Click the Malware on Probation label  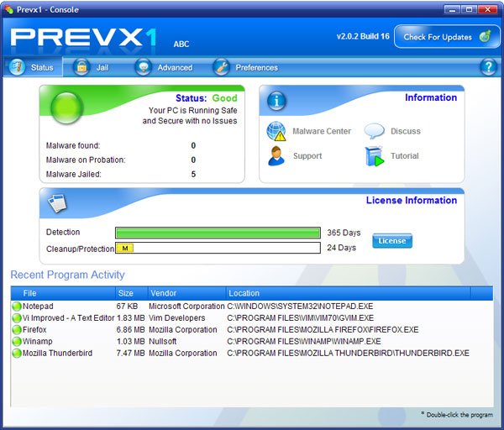coord(86,160)
